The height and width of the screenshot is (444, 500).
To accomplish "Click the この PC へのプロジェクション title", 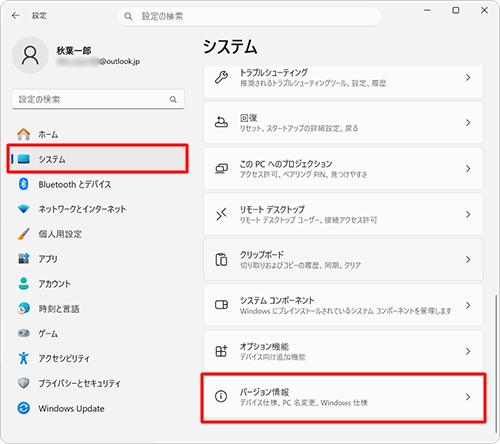I will (x=286, y=164).
